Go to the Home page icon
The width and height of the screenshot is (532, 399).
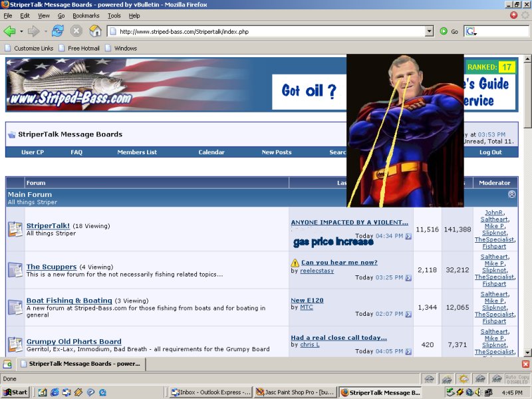pos(95,31)
